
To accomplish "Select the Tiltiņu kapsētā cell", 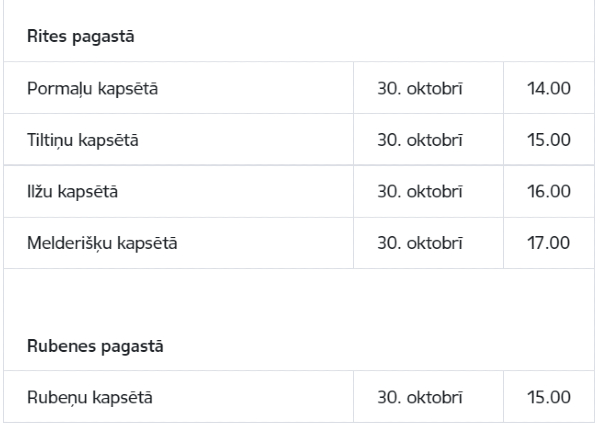I will coord(179,139).
